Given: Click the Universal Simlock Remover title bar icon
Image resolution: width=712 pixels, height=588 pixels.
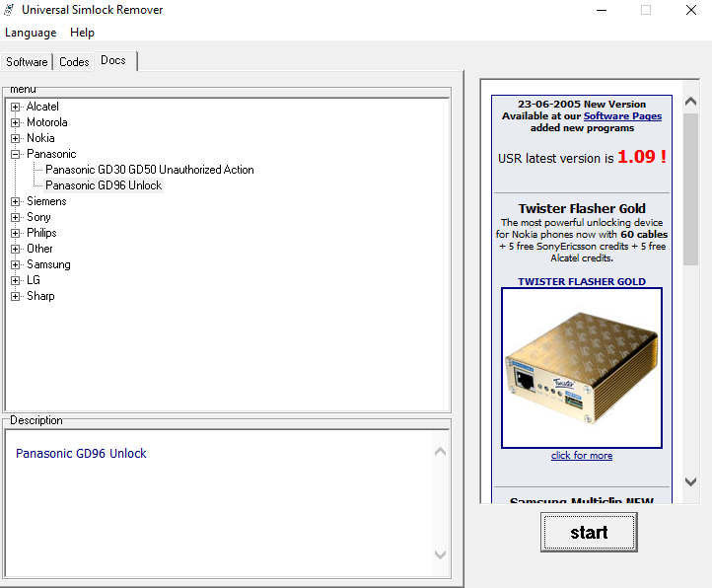Looking at the screenshot, I should (x=10, y=10).
